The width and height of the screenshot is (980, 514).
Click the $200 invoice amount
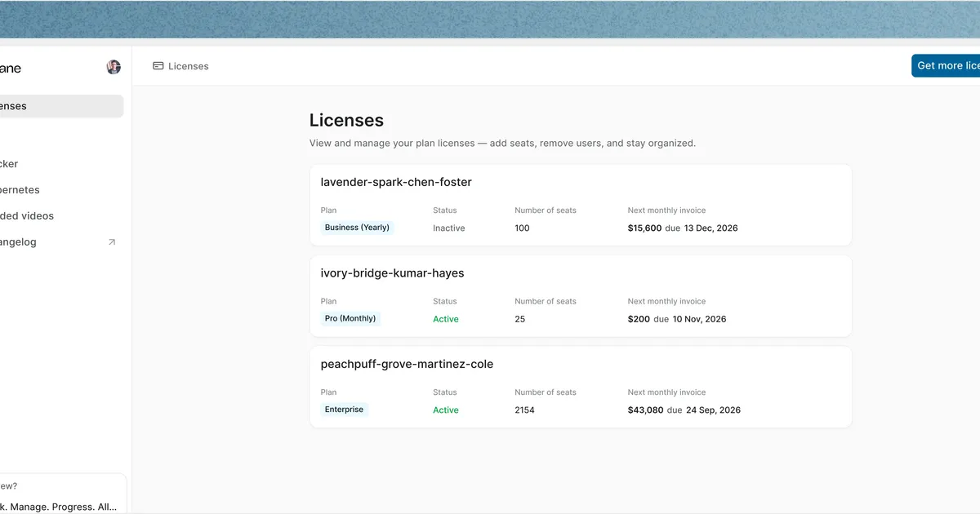point(639,319)
